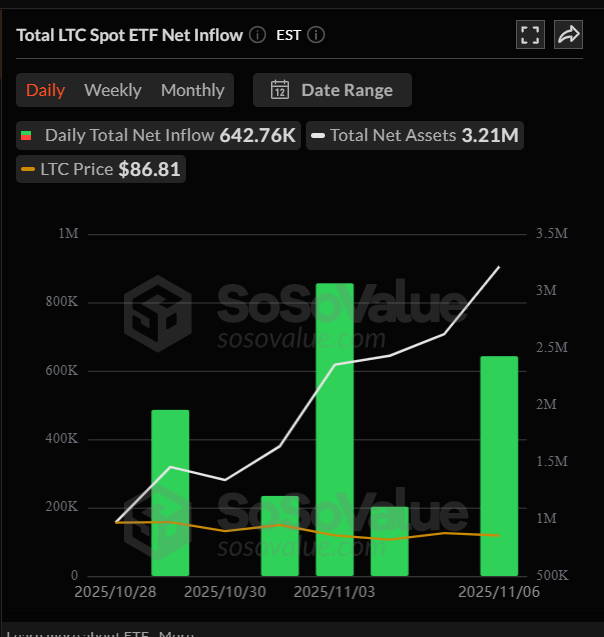The height and width of the screenshot is (637, 604).
Task: Click the 2025/11/06 axis label
Action: [x=499, y=592]
